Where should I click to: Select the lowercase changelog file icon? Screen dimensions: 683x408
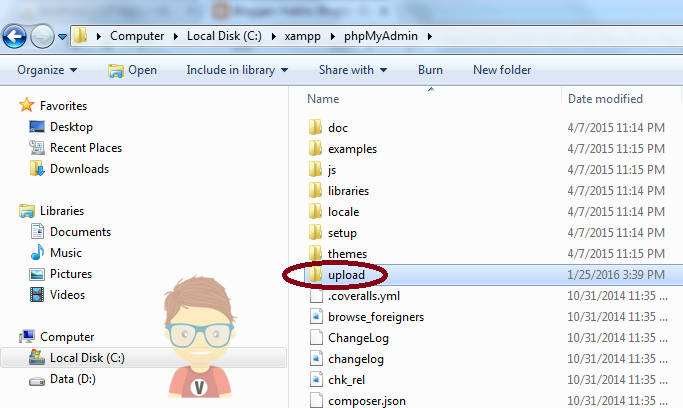tap(316, 358)
